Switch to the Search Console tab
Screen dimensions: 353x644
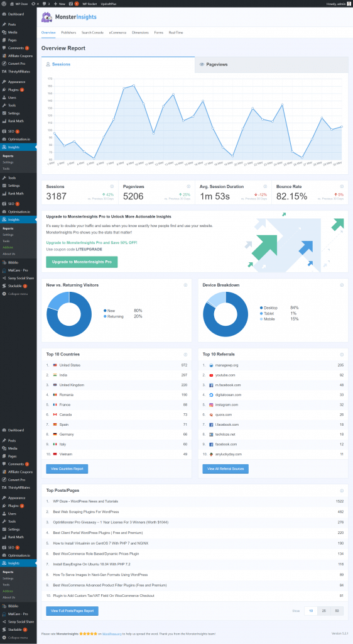pos(92,32)
